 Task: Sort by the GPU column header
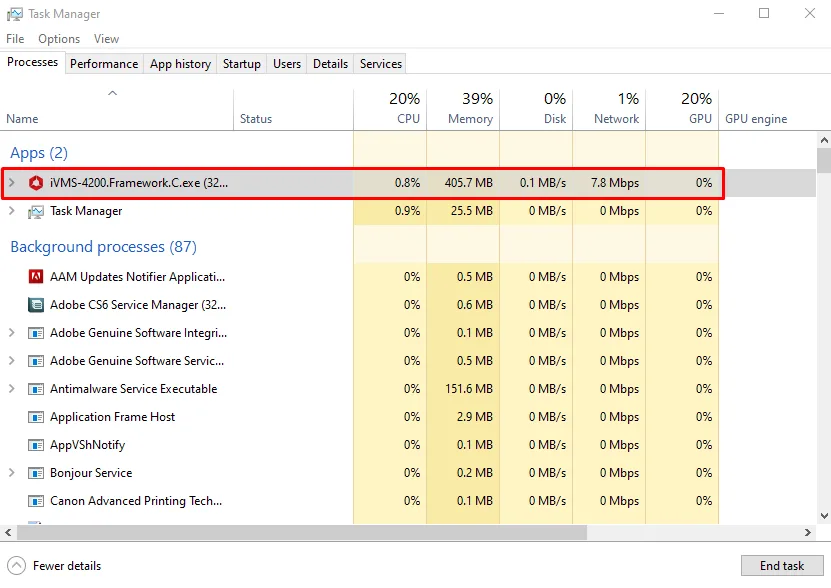click(683, 110)
